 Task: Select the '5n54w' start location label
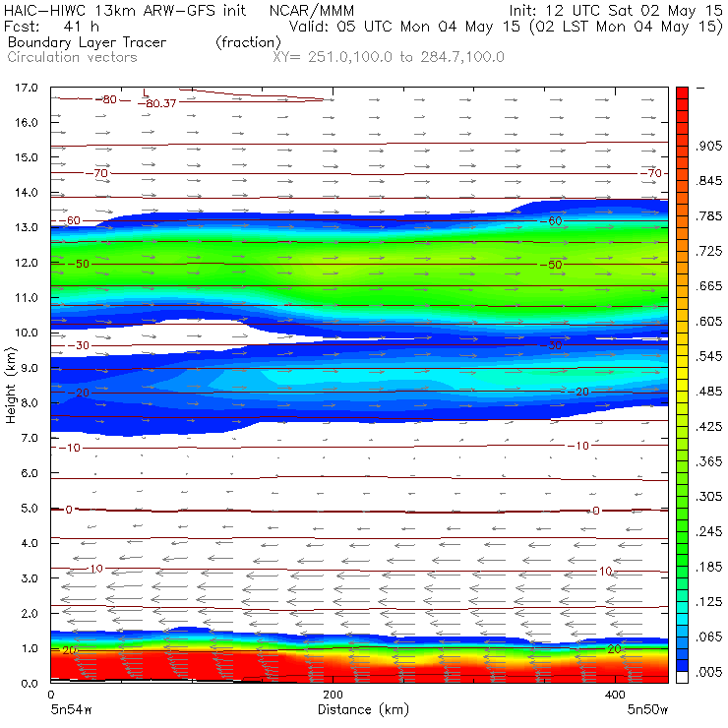(x=71, y=709)
